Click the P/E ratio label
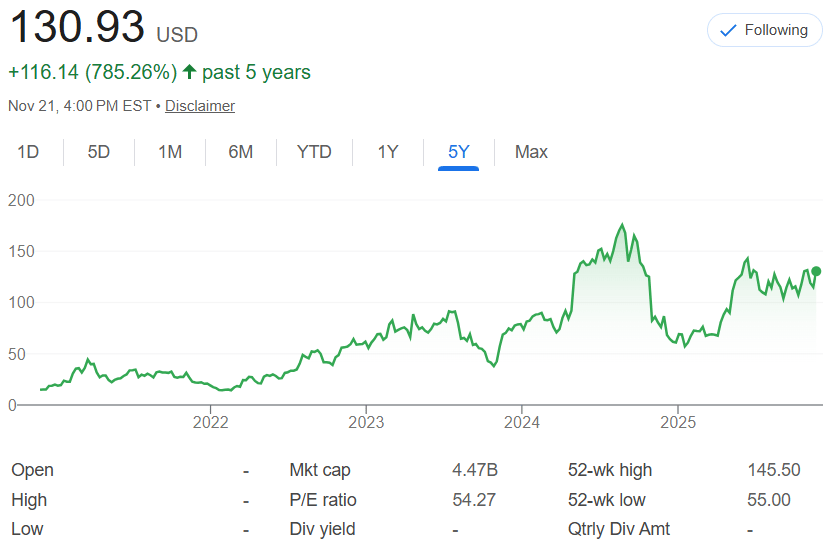Screen dimensions: 833x545 (x=323, y=500)
